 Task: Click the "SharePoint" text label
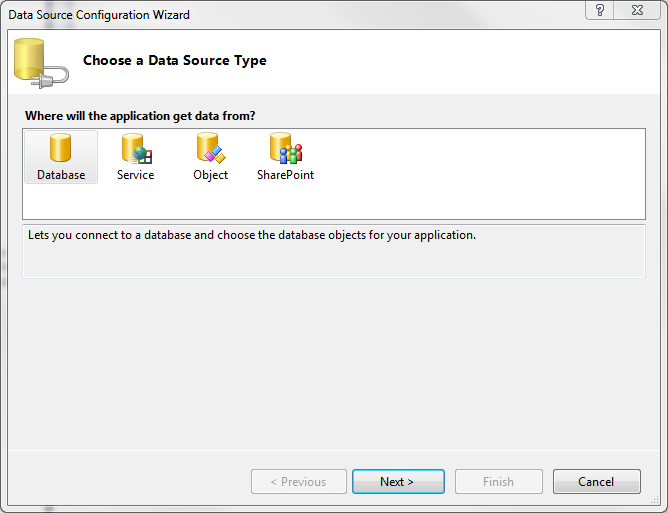coord(285,175)
